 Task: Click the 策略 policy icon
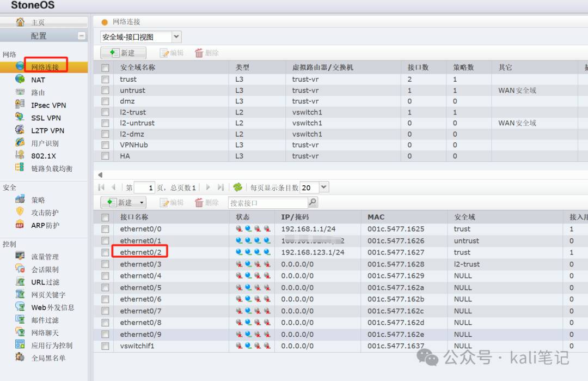20,199
